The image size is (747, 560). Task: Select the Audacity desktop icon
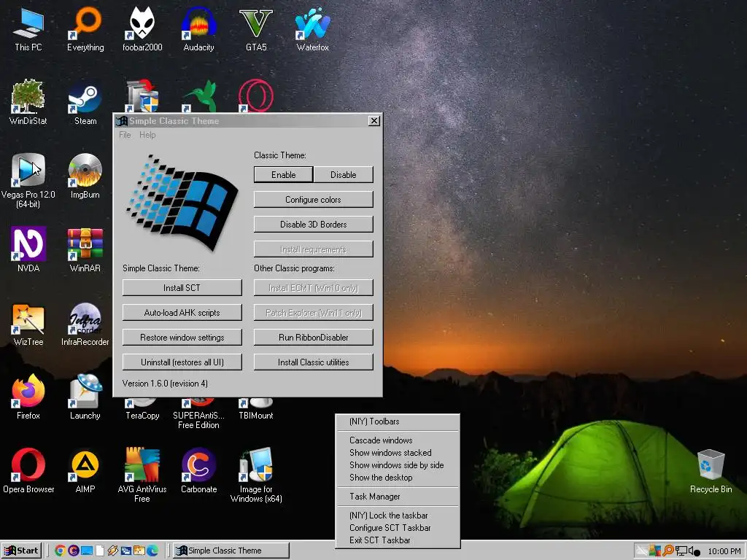click(x=198, y=28)
